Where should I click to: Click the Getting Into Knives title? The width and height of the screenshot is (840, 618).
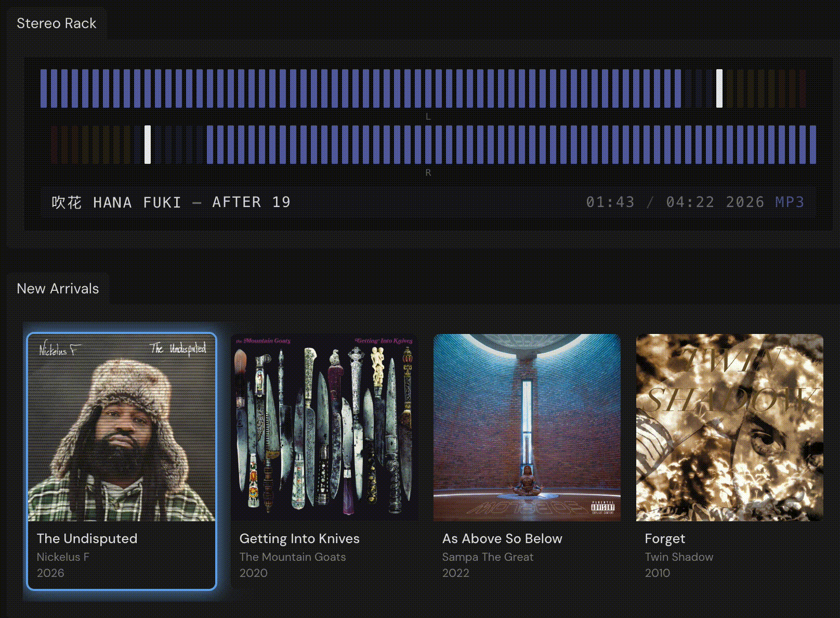point(299,538)
